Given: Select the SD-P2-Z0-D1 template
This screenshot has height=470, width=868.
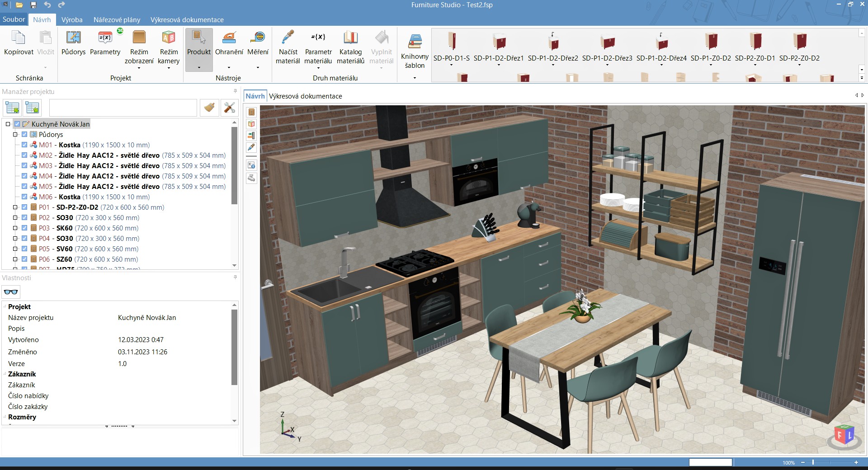Looking at the screenshot, I should [x=755, y=47].
